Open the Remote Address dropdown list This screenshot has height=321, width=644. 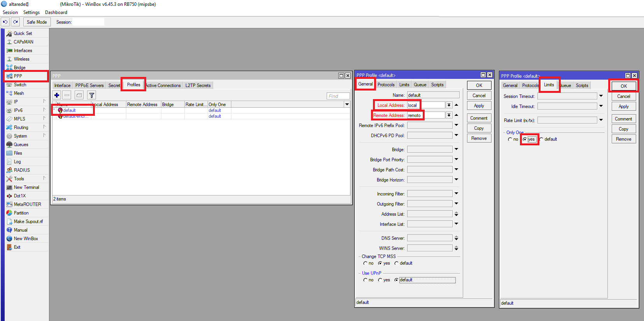pyautogui.click(x=449, y=115)
